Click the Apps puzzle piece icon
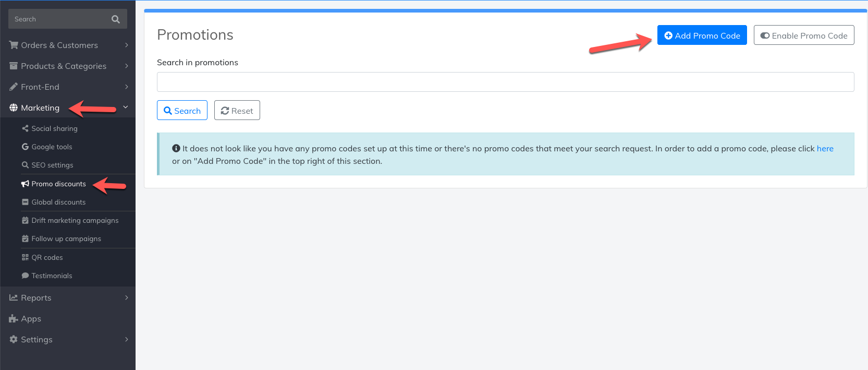Image resolution: width=868 pixels, height=370 pixels. pos(14,318)
